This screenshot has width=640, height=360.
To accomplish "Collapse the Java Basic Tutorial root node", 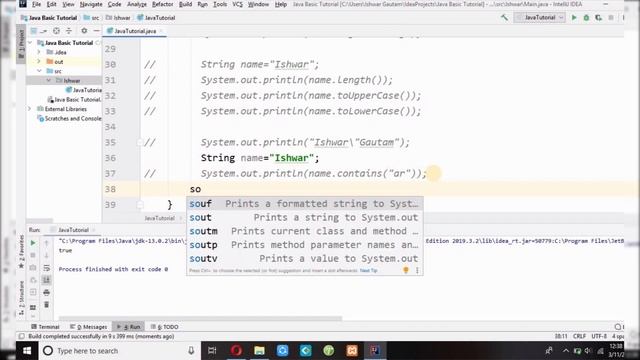I will click(30, 42).
